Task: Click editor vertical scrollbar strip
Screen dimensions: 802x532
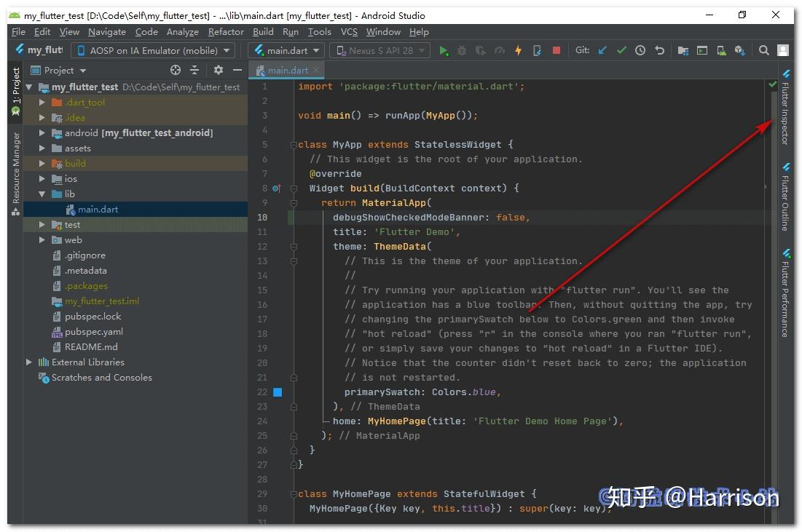Action: point(774,306)
